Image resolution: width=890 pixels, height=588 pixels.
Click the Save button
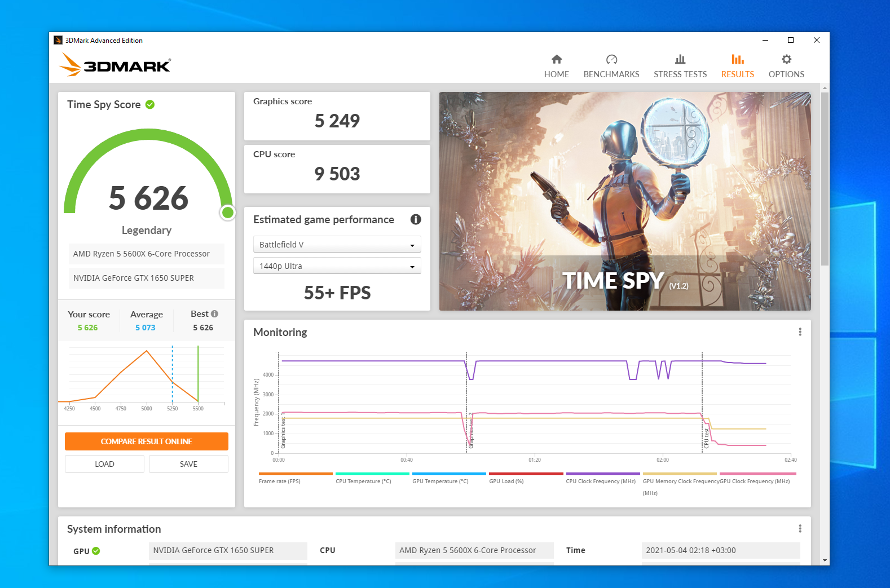(x=188, y=464)
